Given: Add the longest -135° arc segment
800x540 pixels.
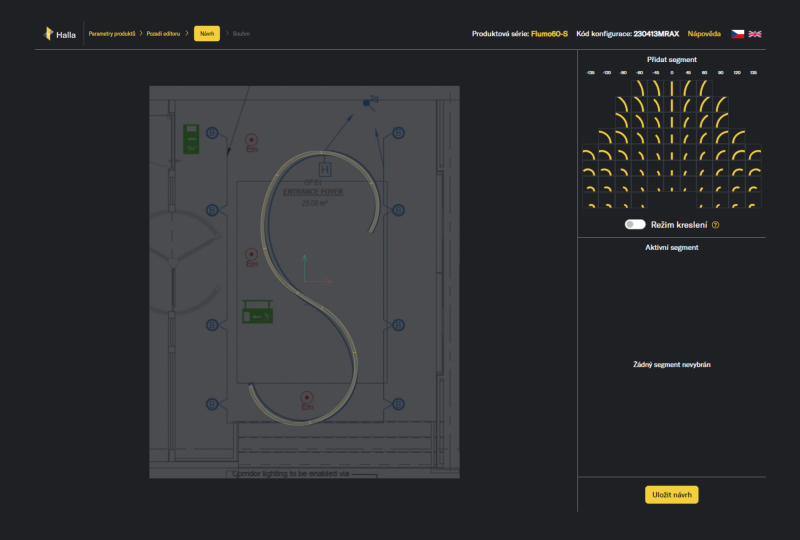Looking at the screenshot, I should point(590,154).
